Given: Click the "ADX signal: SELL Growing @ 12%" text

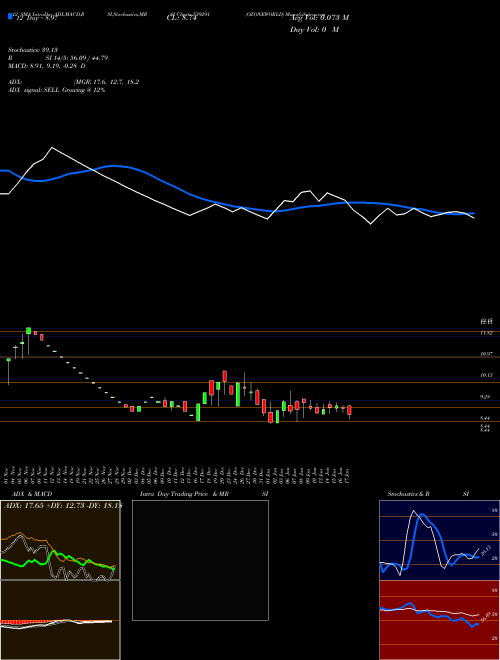Looking at the screenshot, I should pos(56,90).
